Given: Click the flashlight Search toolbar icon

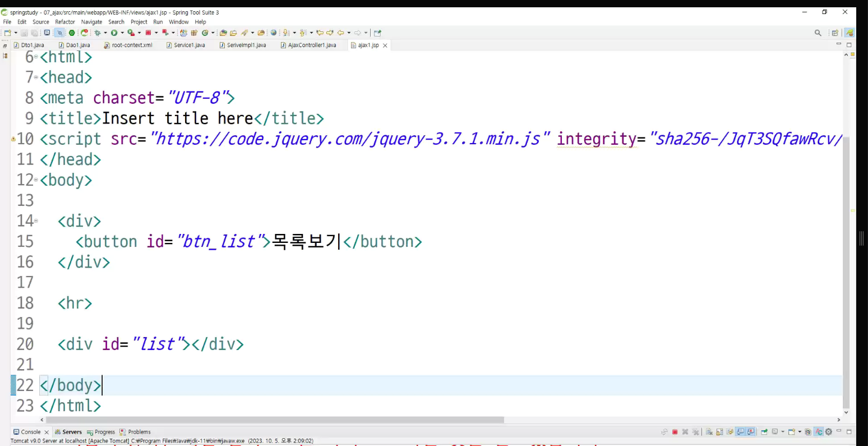Looking at the screenshot, I should coord(244,33).
